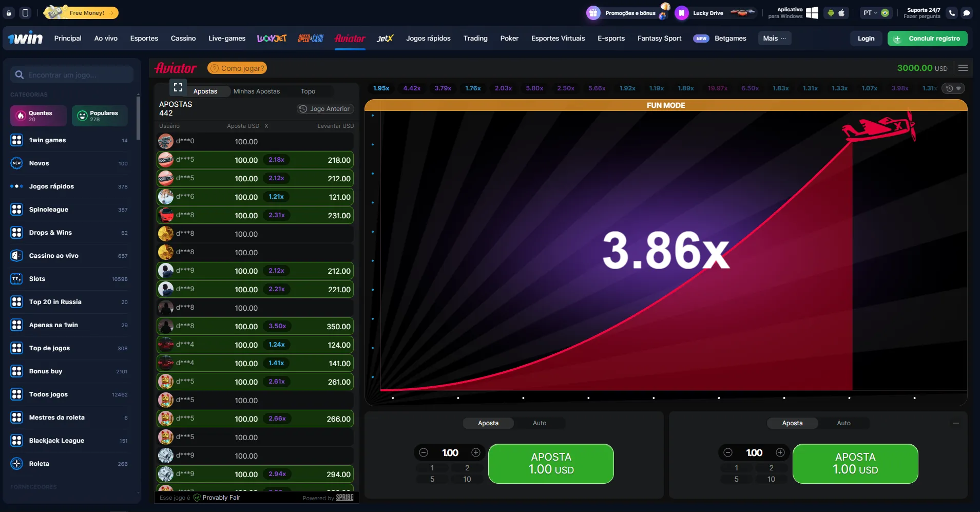The image size is (980, 512).
Task: Select the Populares category
Action: [x=100, y=116]
